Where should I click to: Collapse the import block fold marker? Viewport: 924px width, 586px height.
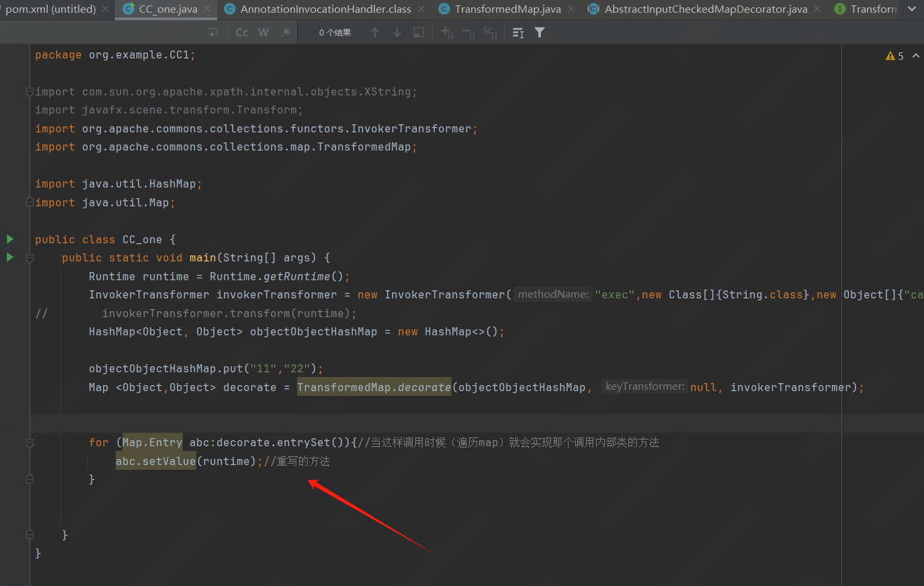point(30,91)
